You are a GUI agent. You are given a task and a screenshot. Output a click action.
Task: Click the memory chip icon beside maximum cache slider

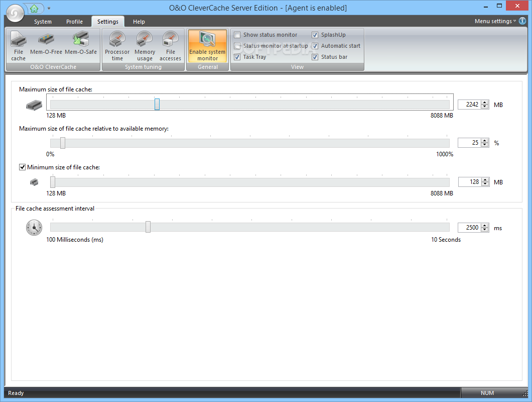[34, 105]
